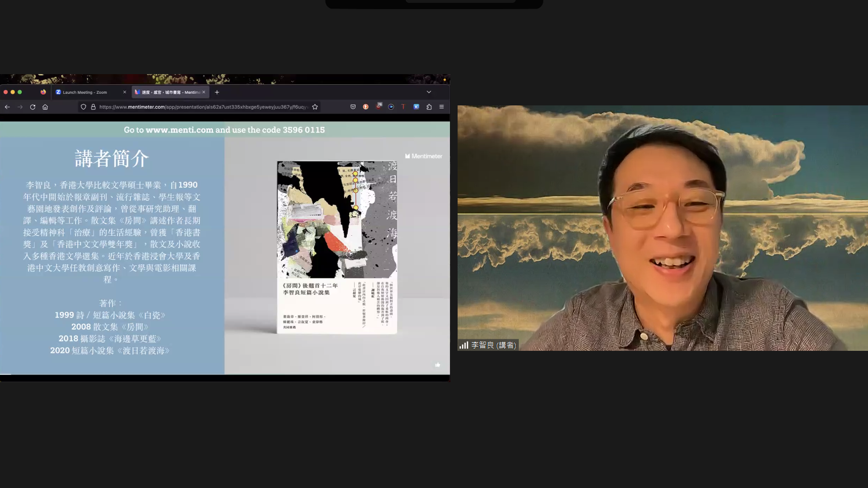Image resolution: width=868 pixels, height=488 pixels.
Task: Go to the browser home page
Action: (x=45, y=107)
